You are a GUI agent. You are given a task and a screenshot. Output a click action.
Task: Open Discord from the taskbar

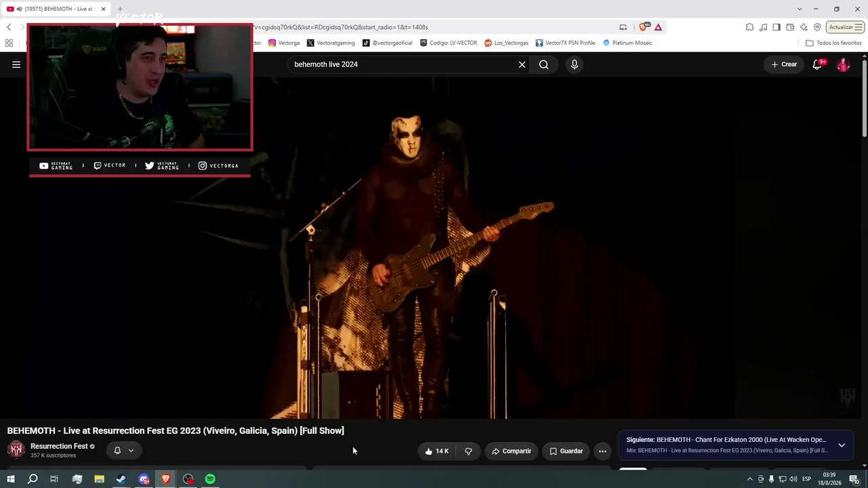point(144,479)
